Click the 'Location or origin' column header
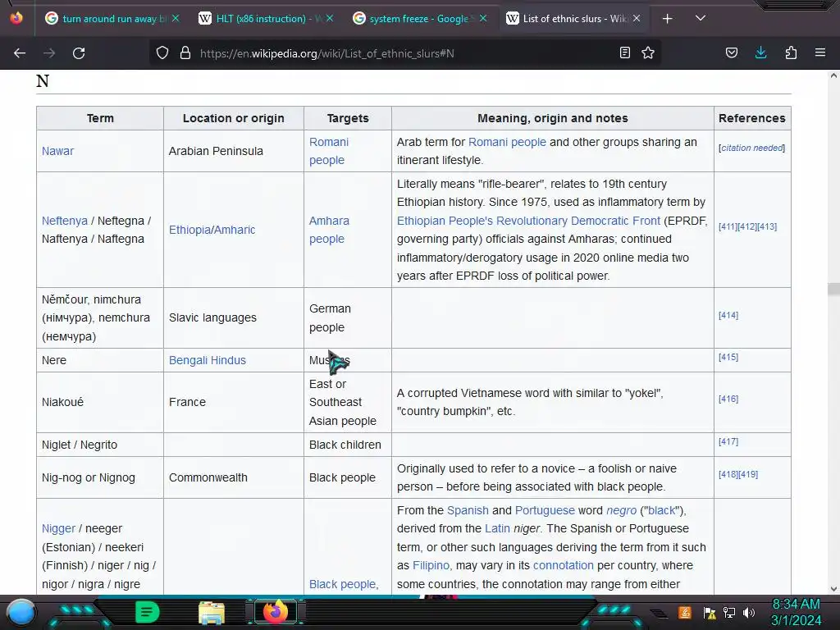This screenshot has height=630, width=840. [234, 118]
